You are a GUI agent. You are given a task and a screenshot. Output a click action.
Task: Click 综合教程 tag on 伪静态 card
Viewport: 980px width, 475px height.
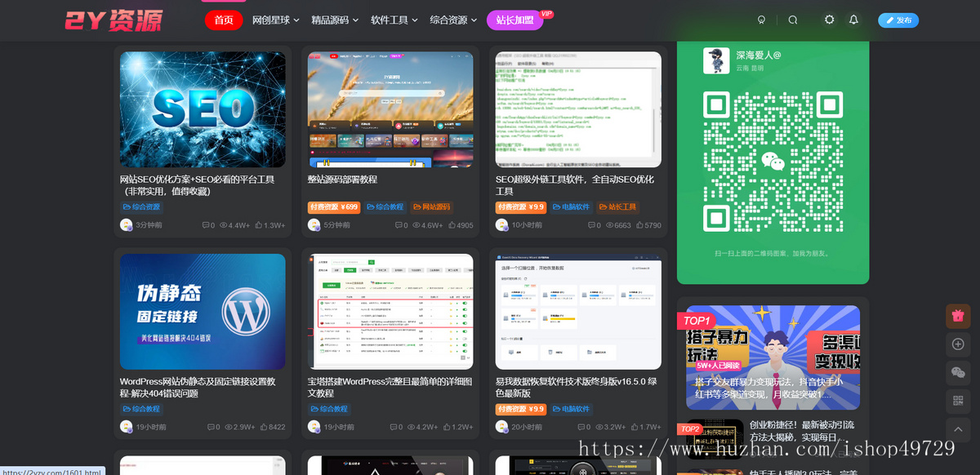point(142,409)
